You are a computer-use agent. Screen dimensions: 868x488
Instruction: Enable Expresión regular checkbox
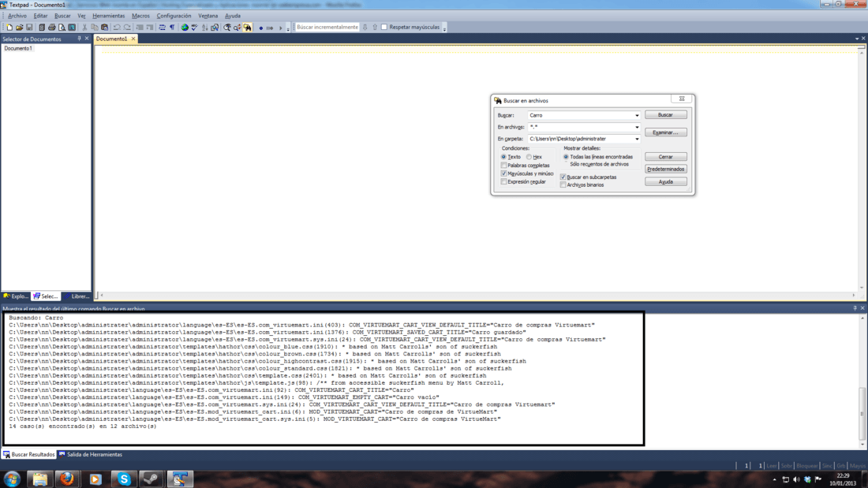tap(503, 181)
